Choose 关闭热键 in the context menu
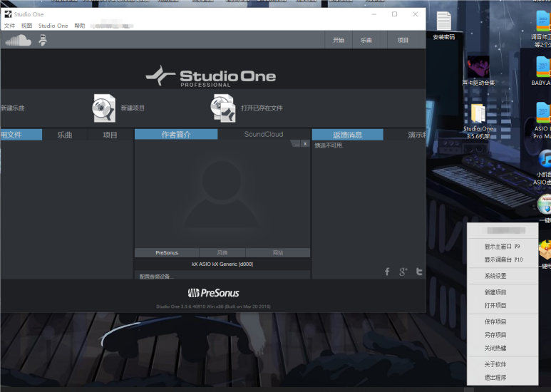This screenshot has height=392, width=551. click(502, 348)
